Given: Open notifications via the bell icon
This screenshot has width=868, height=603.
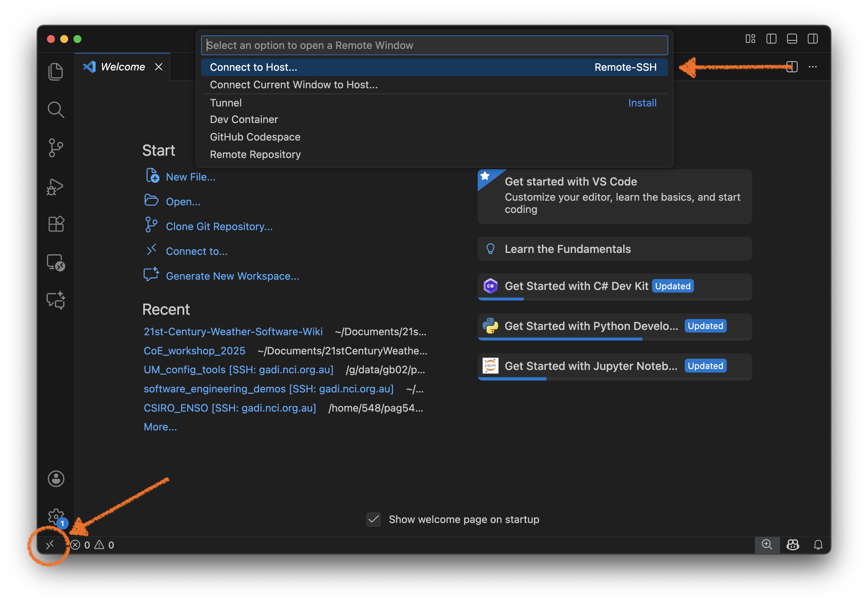Looking at the screenshot, I should [x=818, y=544].
